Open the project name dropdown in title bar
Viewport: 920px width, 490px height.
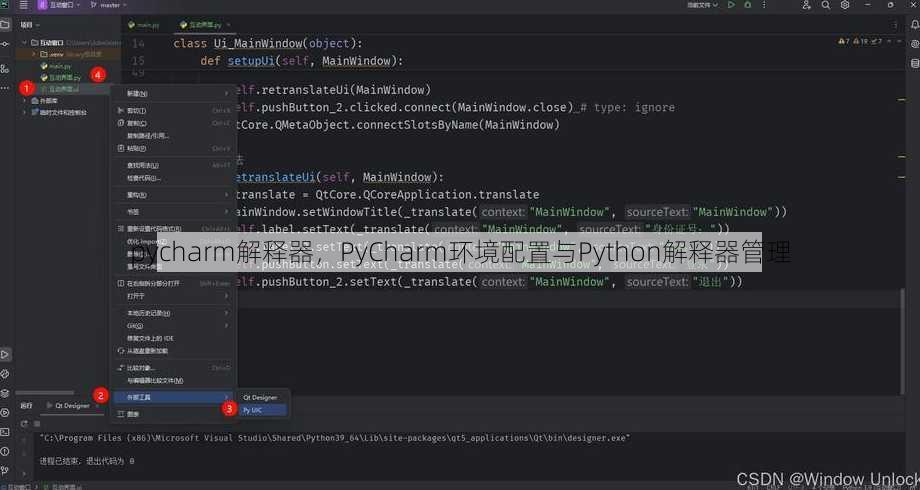pos(58,5)
